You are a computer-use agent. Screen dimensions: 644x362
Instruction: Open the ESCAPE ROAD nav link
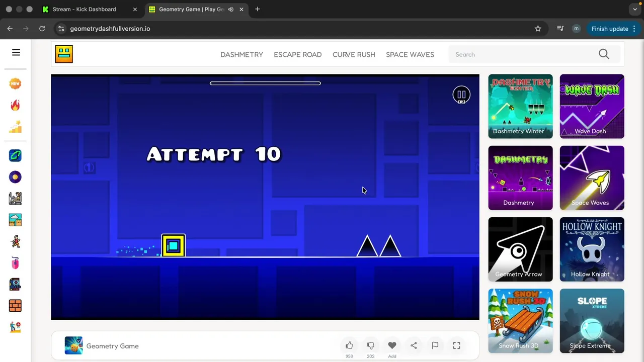pos(298,54)
